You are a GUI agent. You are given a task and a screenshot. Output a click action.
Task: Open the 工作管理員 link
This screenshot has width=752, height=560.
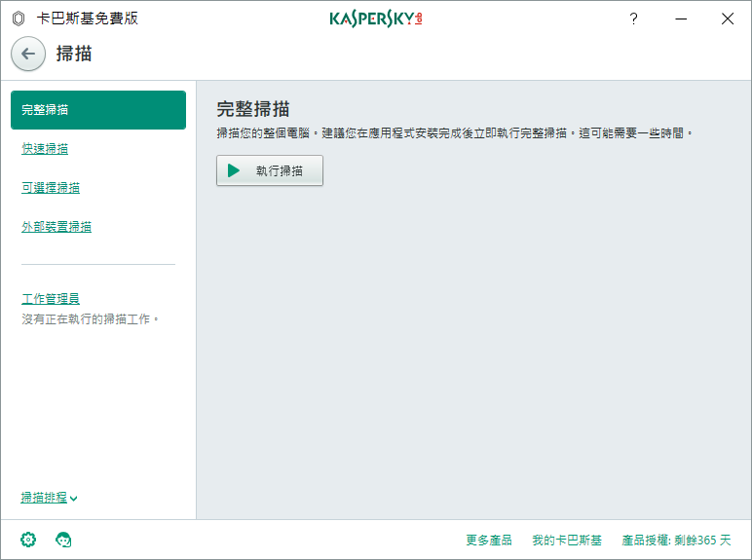[51, 299]
